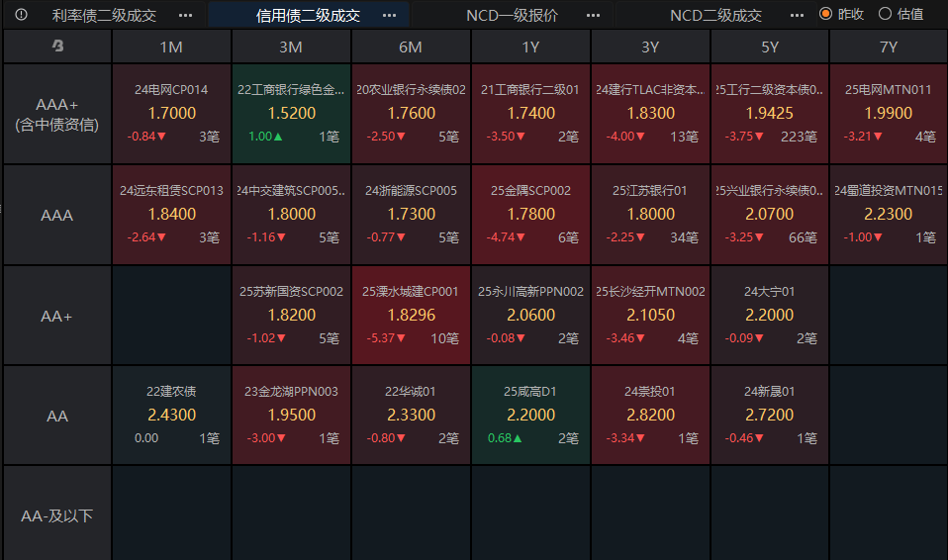Click the 6M column header
Image resolution: width=948 pixels, height=560 pixels.
(x=411, y=47)
